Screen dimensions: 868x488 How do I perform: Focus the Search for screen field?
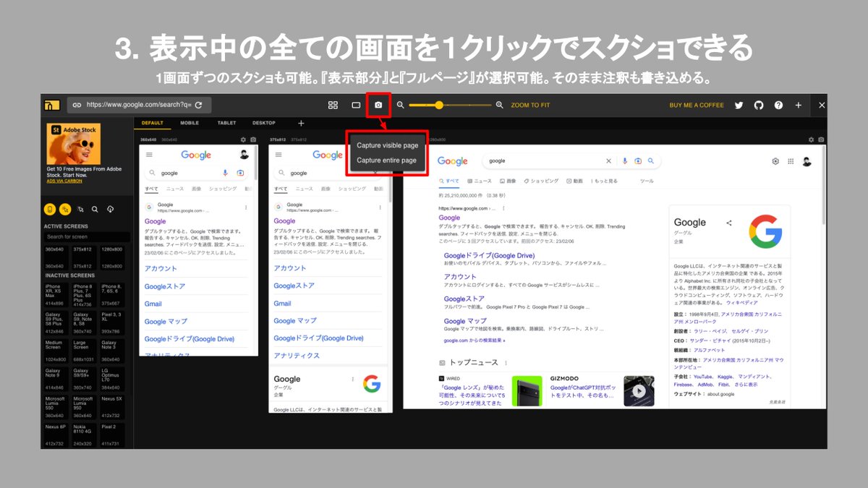click(87, 236)
